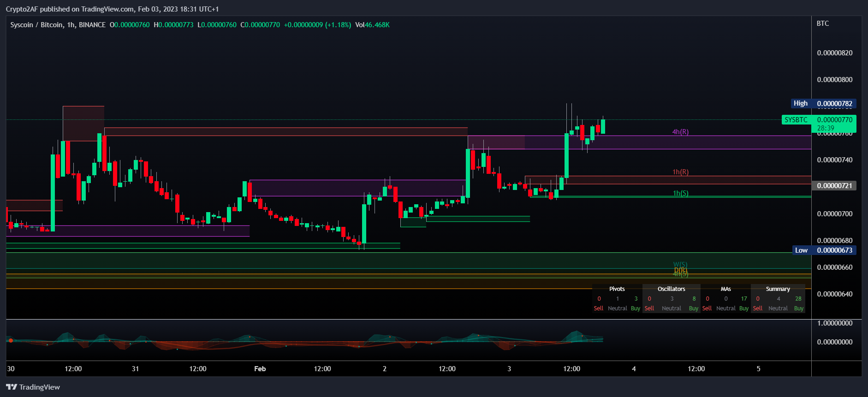868x397 pixels.
Task: Click the Buy count 3 under Pivots
Action: click(636, 299)
